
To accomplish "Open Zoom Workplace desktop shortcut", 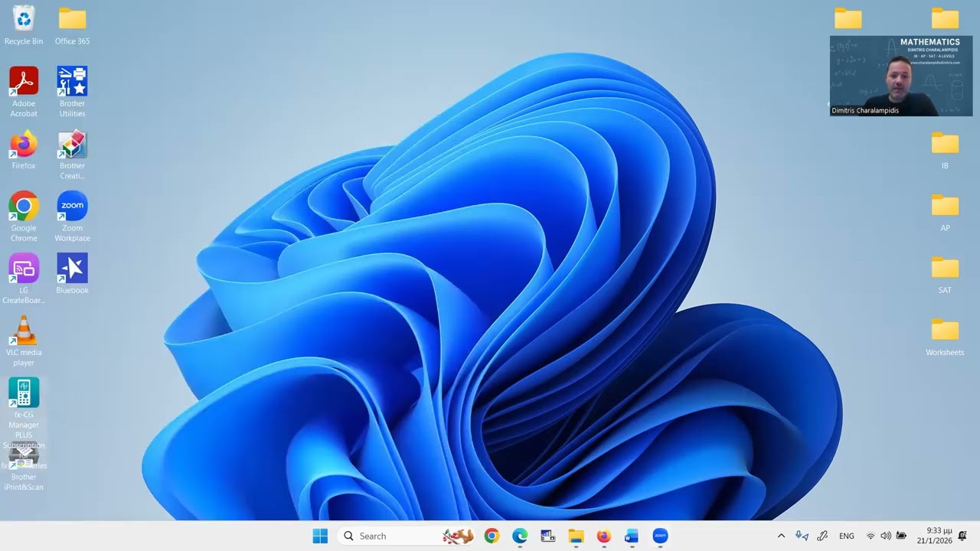I will (x=72, y=217).
